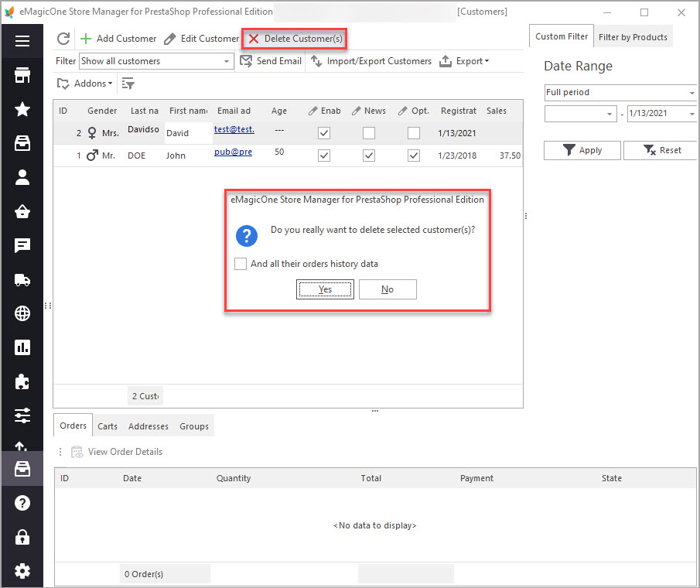Click the Send Email toolbar button
Screen dimensions: 700x588
pos(271,61)
